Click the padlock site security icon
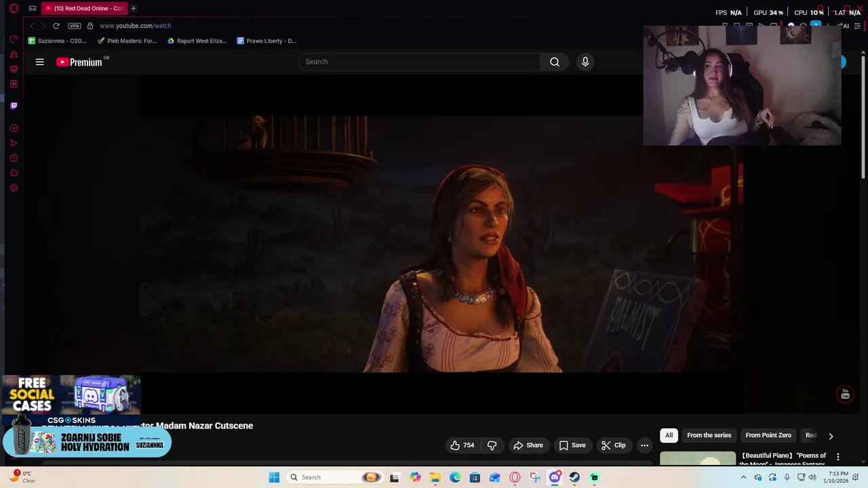868x488 pixels. click(90, 26)
